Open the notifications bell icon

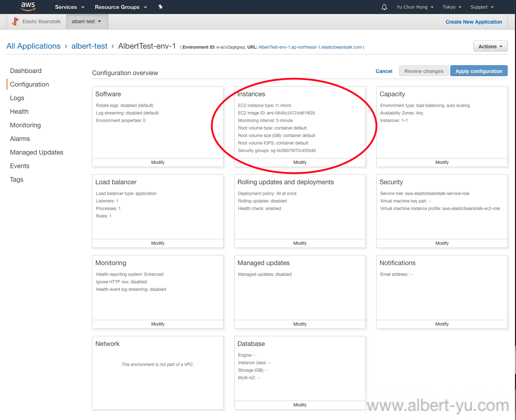click(x=384, y=7)
